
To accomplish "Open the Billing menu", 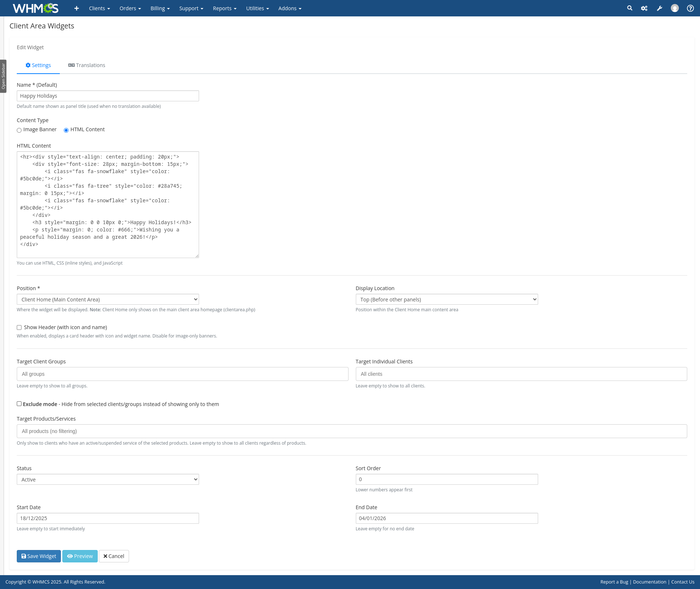I will 160,8.
